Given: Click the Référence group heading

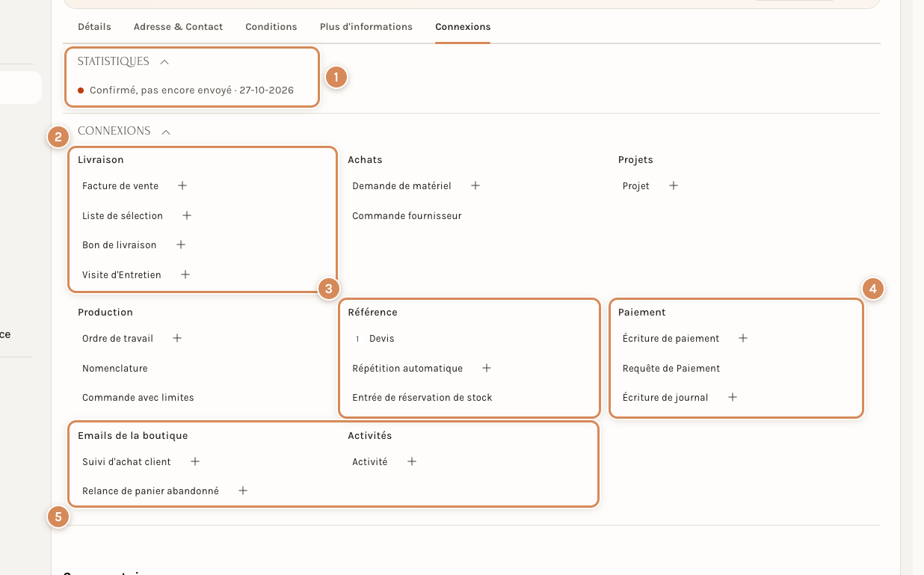Looking at the screenshot, I should pyautogui.click(x=373, y=313).
